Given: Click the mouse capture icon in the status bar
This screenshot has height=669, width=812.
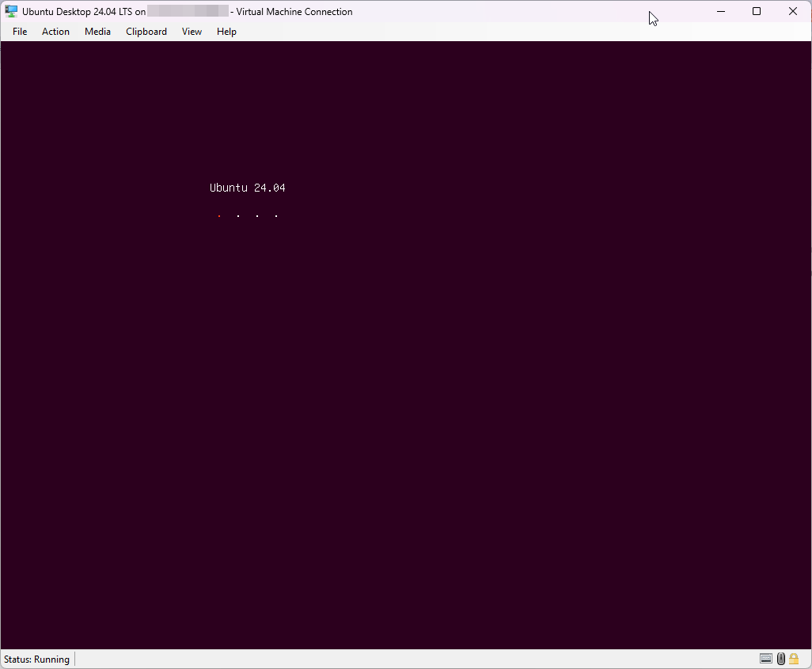Looking at the screenshot, I should point(780,658).
